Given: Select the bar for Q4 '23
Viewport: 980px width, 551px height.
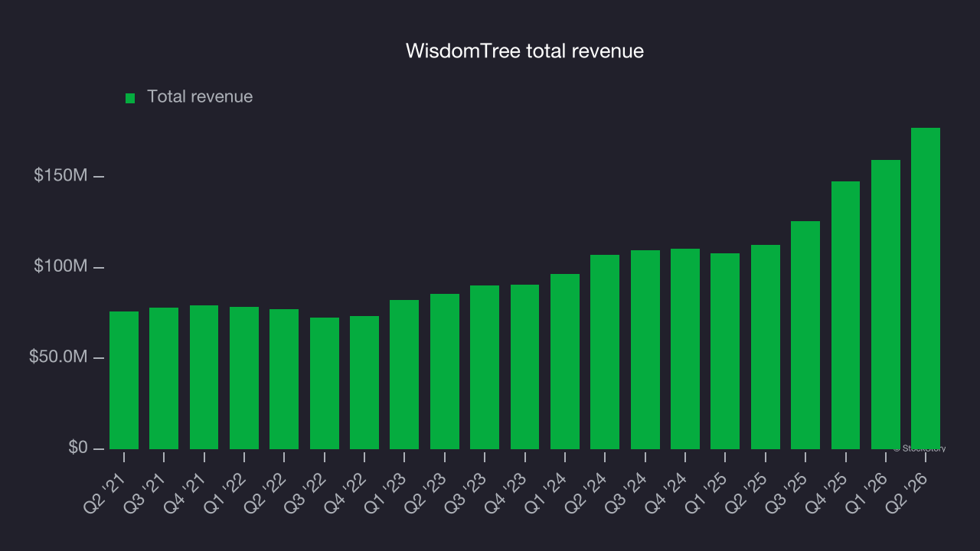Looking at the screenshot, I should coord(524,367).
